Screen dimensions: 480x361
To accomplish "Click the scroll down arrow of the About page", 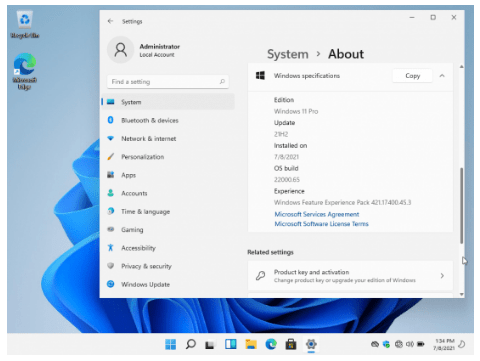I will click(462, 294).
